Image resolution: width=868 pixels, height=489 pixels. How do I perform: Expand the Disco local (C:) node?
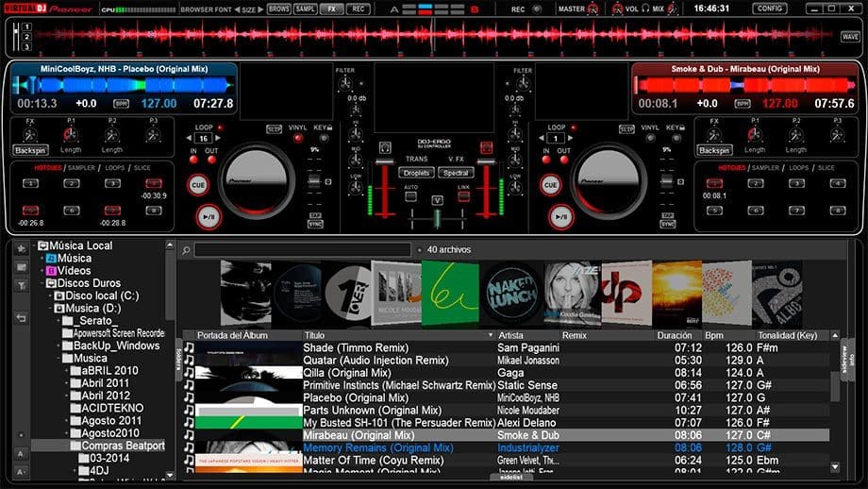(x=50, y=295)
